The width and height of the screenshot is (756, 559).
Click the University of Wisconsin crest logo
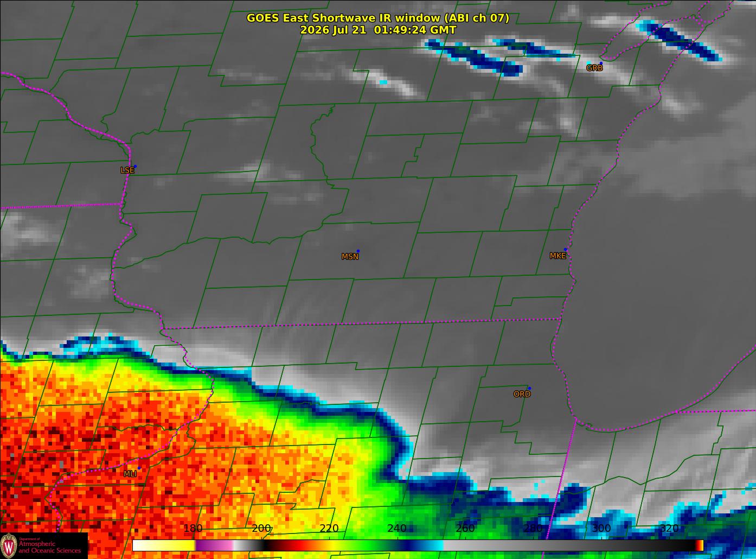(9, 545)
